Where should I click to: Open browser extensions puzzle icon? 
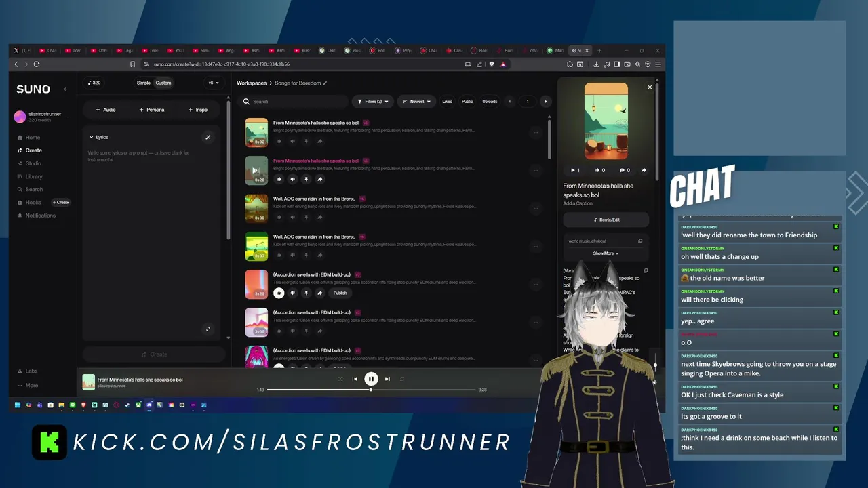(570, 64)
